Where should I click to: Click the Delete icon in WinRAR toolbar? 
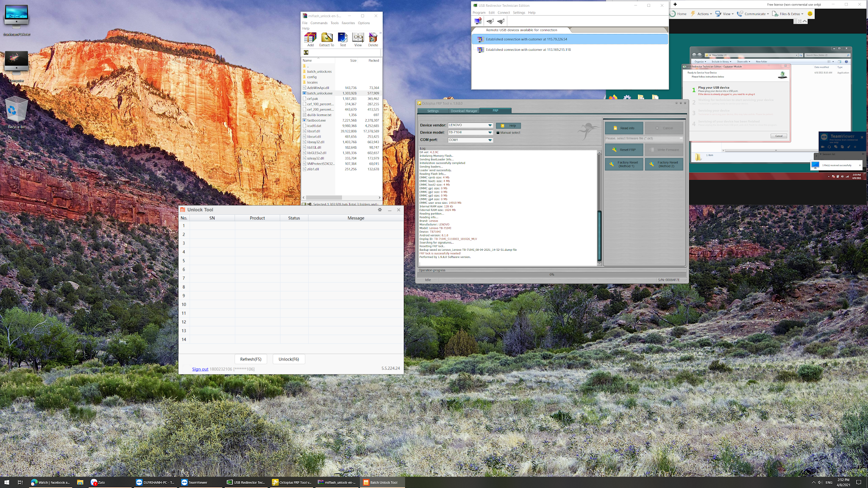pos(373,39)
